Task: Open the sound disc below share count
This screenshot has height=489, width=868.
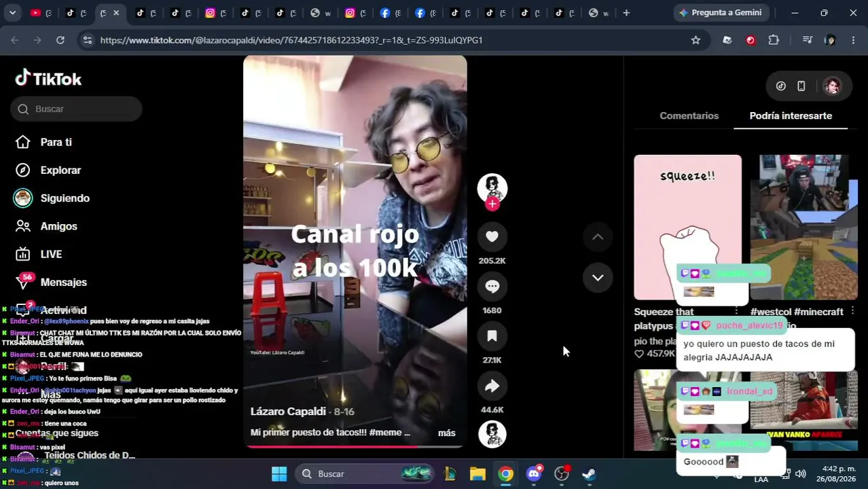Action: pos(492,435)
